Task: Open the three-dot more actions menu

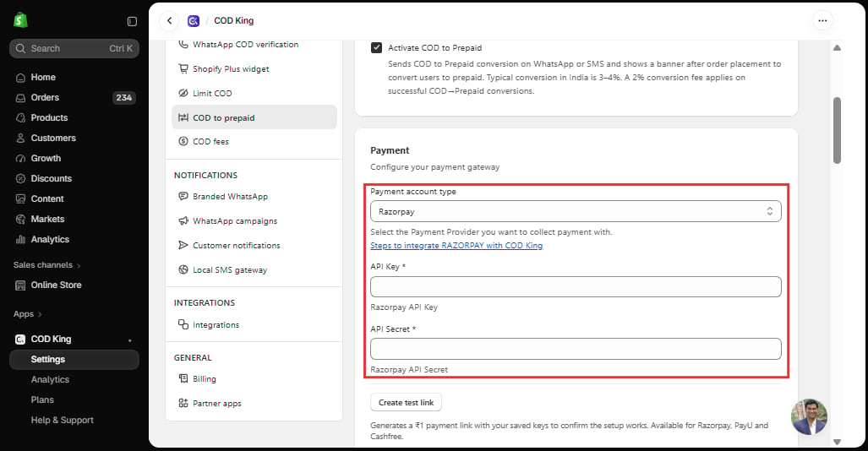Action: point(822,21)
